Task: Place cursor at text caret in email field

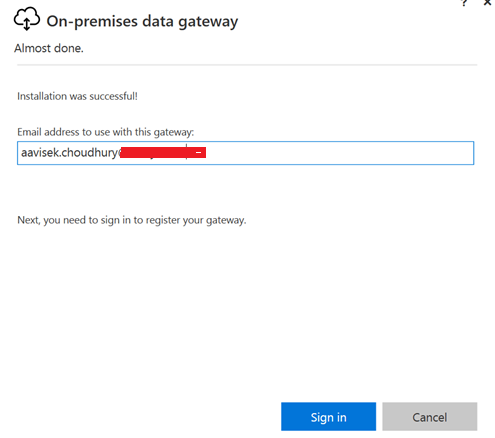Action: click(x=187, y=152)
